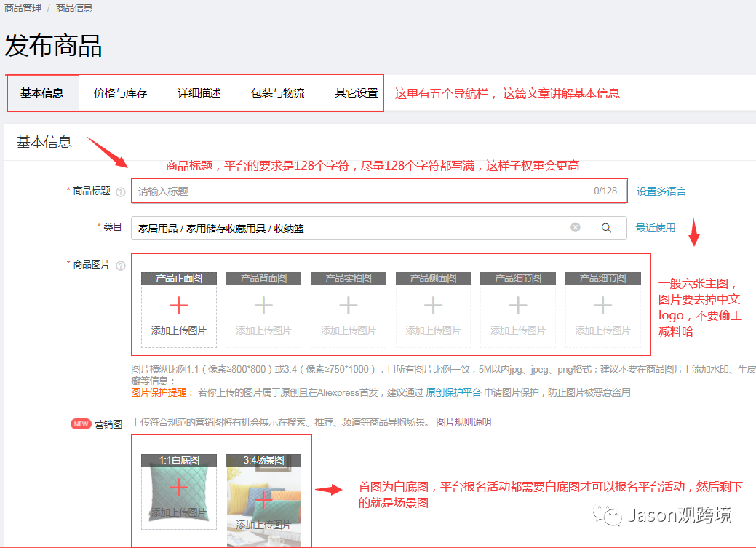Switch to the 价格与库存 tab

(119, 93)
